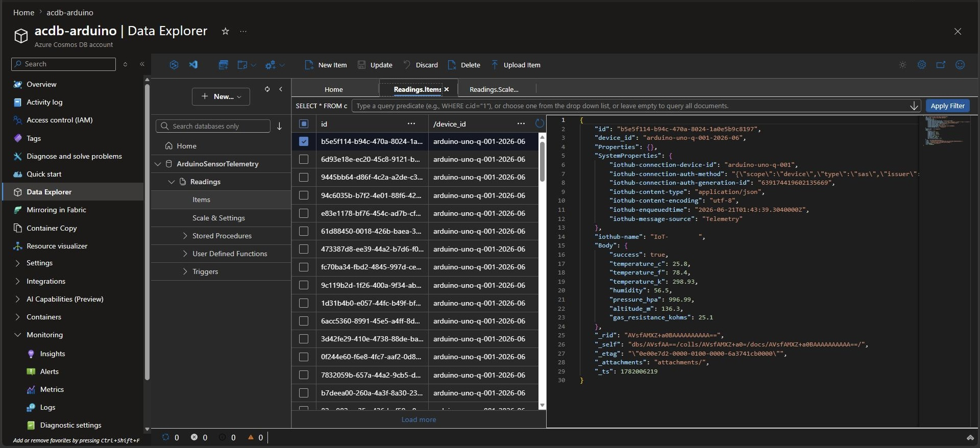Screen dimensions: 980x448
Task: Switch to Readings.Scale... tab
Action: (494, 89)
